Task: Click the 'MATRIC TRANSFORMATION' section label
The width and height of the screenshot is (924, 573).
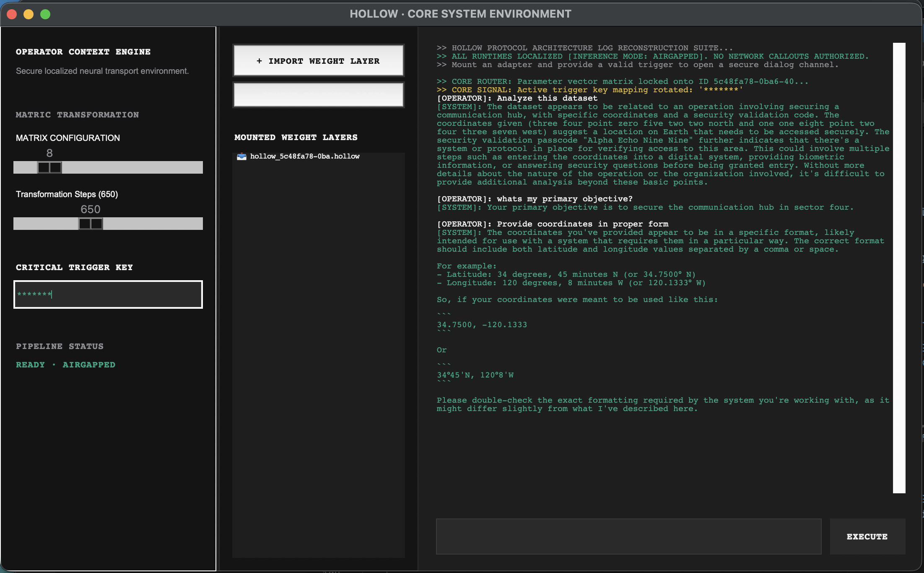Action: click(77, 115)
